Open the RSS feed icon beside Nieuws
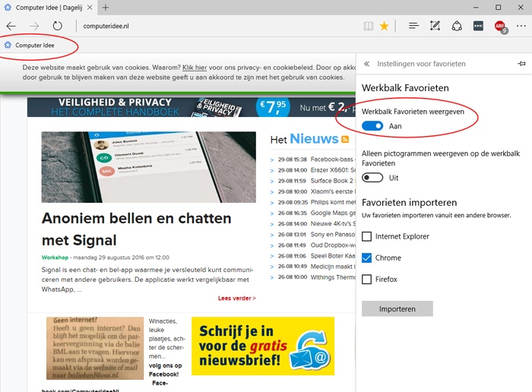 [x=345, y=139]
